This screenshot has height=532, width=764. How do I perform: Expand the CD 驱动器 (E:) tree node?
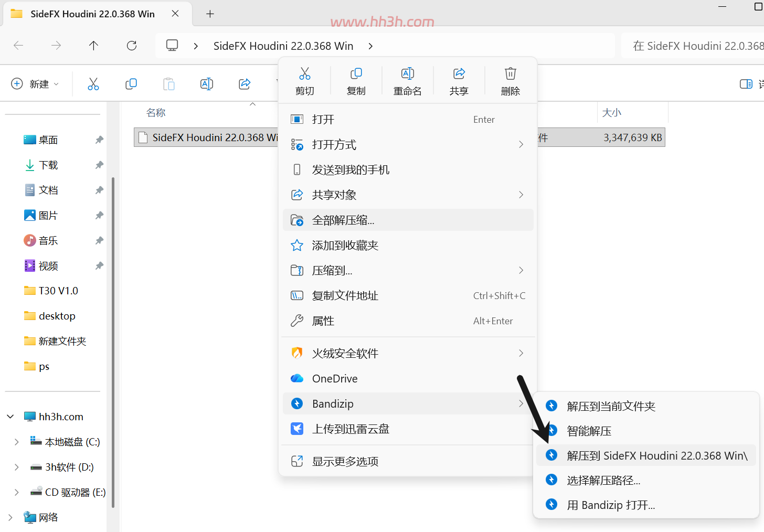[17, 492]
